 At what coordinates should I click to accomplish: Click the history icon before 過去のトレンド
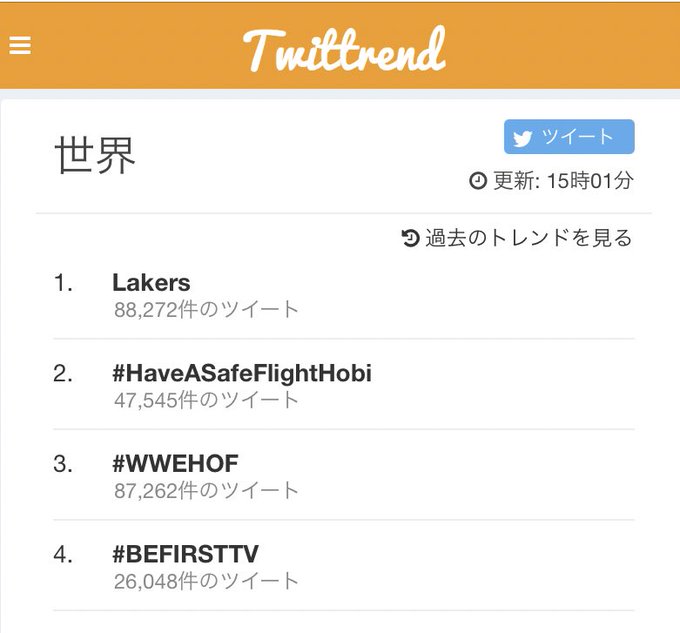[410, 238]
